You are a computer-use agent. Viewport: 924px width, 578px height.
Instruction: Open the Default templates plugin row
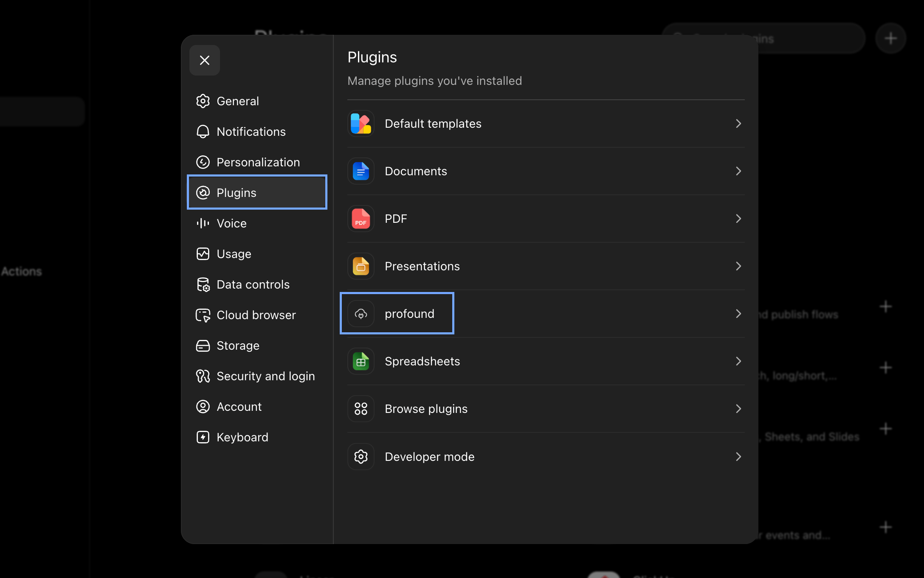[x=546, y=123]
